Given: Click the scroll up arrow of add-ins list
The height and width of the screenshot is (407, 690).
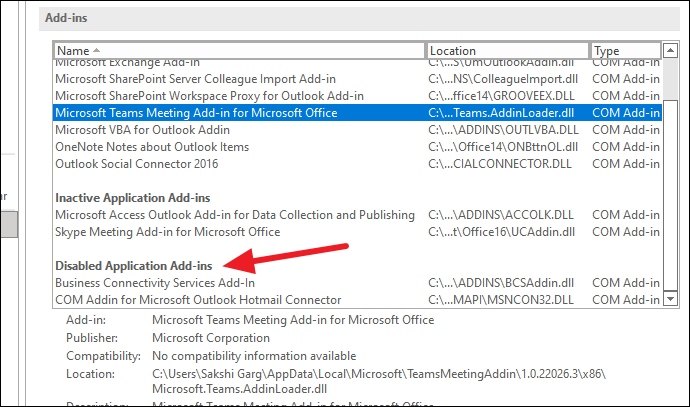Looking at the screenshot, I should [670, 50].
